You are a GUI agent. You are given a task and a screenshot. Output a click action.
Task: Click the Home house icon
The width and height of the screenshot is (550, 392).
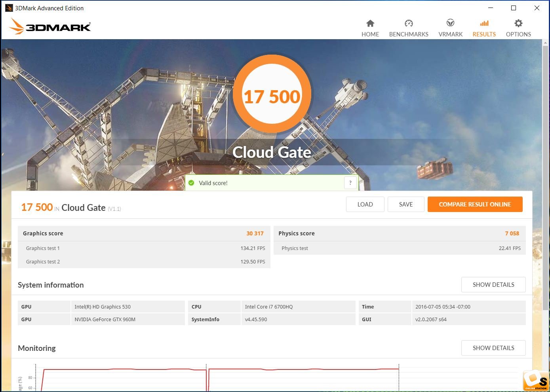coord(370,23)
